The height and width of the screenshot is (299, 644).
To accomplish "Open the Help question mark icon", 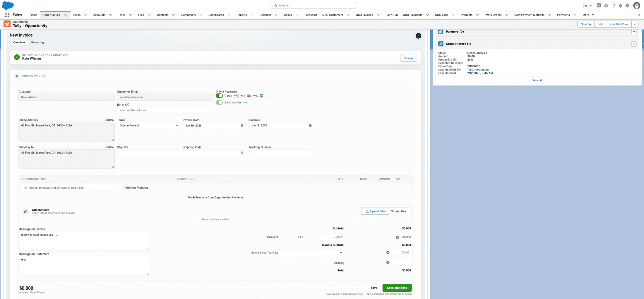I will (614, 6).
